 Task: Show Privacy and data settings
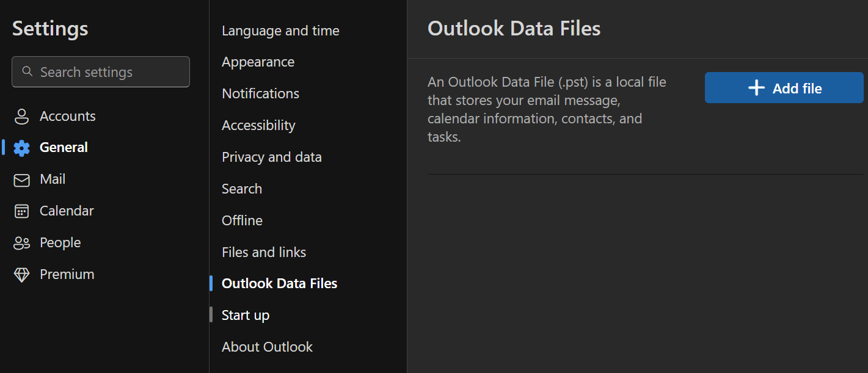point(271,157)
